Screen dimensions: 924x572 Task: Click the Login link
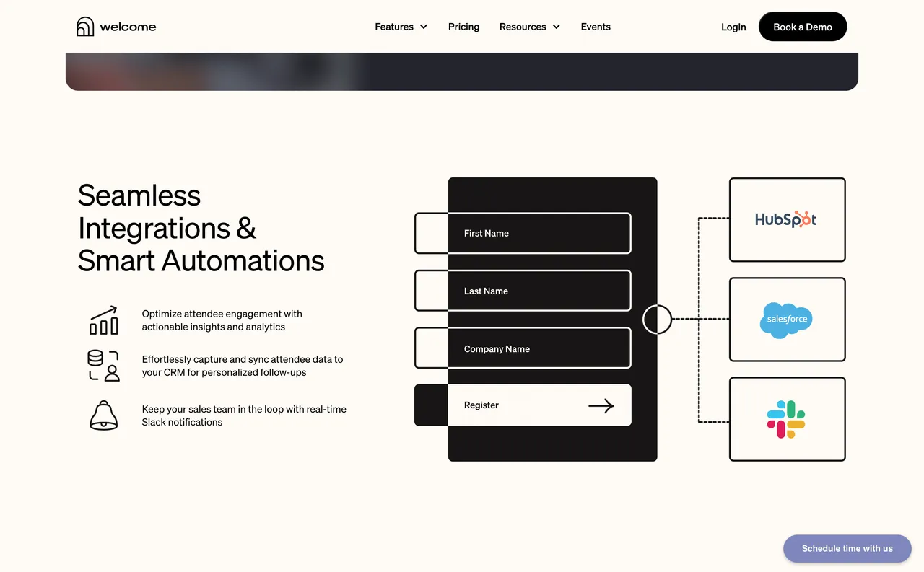[733, 27]
